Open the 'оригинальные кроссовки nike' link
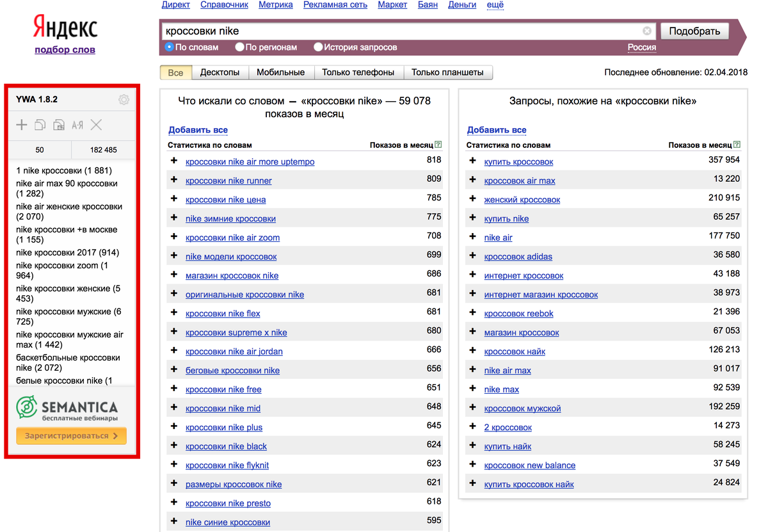 [x=244, y=294]
